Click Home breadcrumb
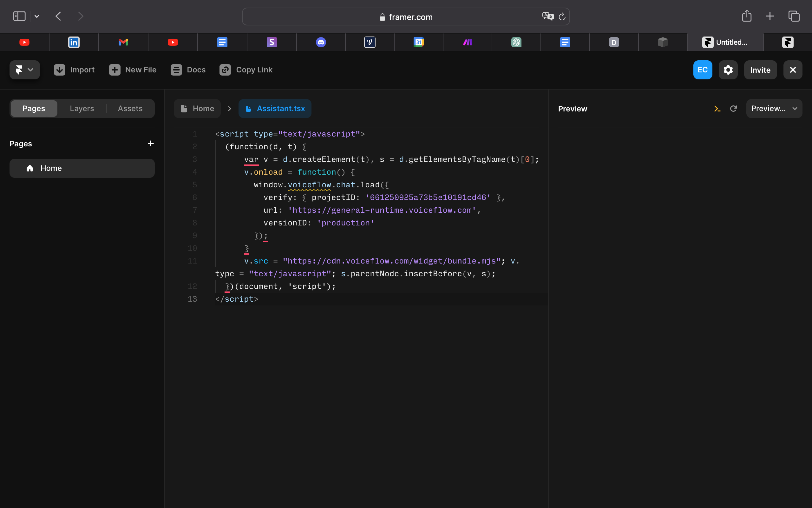Screen dimensions: 812x508 tap(197, 109)
